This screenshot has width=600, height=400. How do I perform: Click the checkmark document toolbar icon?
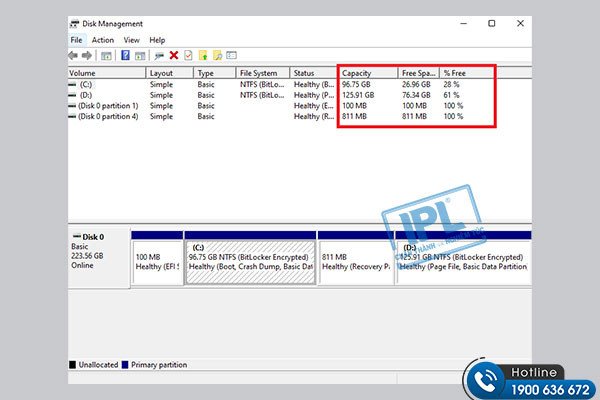pyautogui.click(x=188, y=56)
